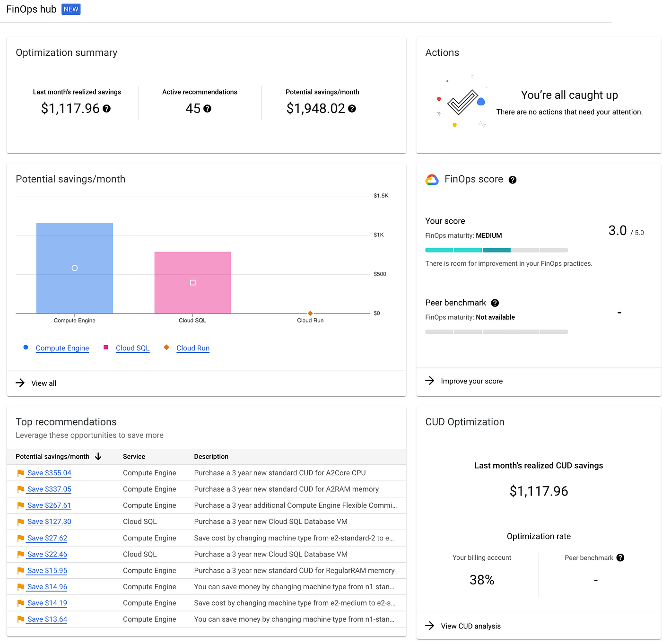
Task: Click arrow icon beside View CUD analysis
Action: [429, 626]
